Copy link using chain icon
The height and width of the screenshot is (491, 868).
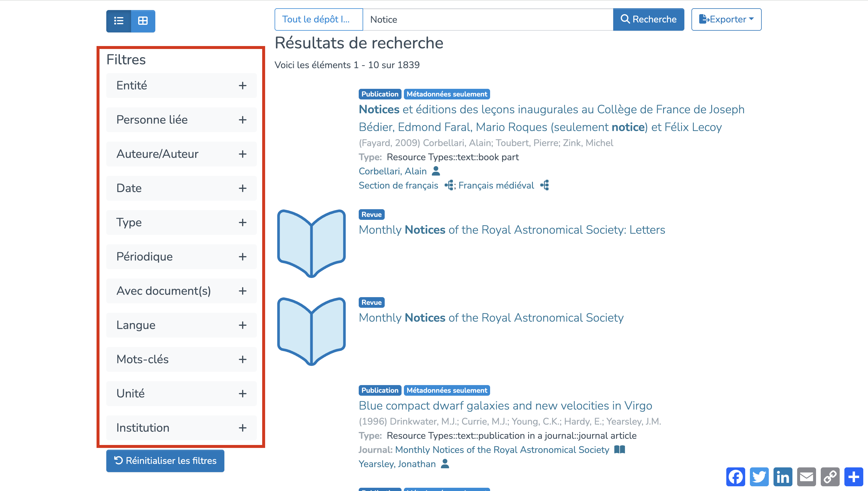coord(830,477)
